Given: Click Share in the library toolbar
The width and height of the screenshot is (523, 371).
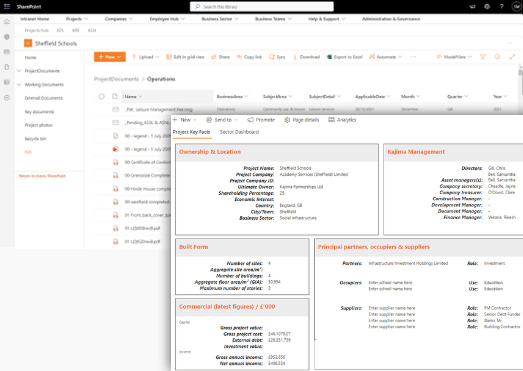Looking at the screenshot, I should (x=220, y=57).
